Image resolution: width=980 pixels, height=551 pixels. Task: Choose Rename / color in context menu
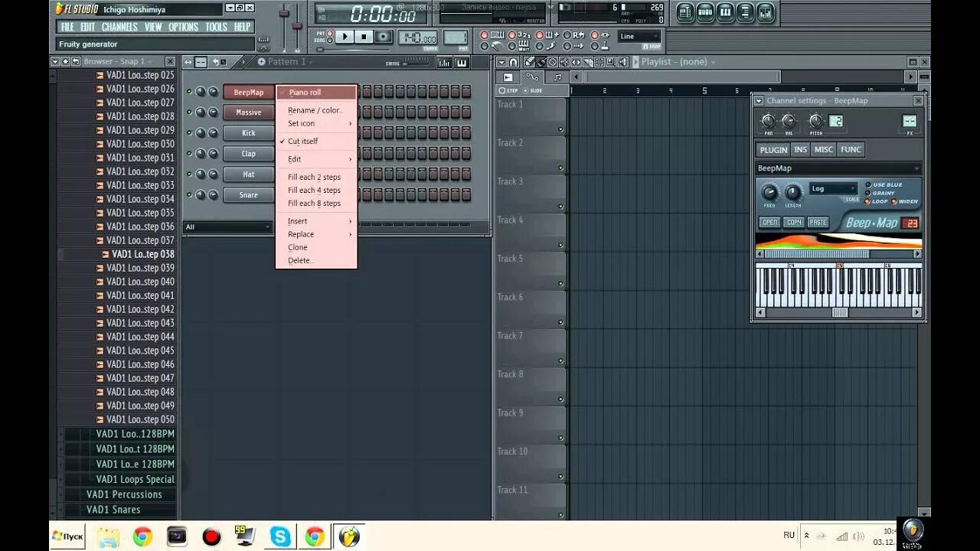316,110
